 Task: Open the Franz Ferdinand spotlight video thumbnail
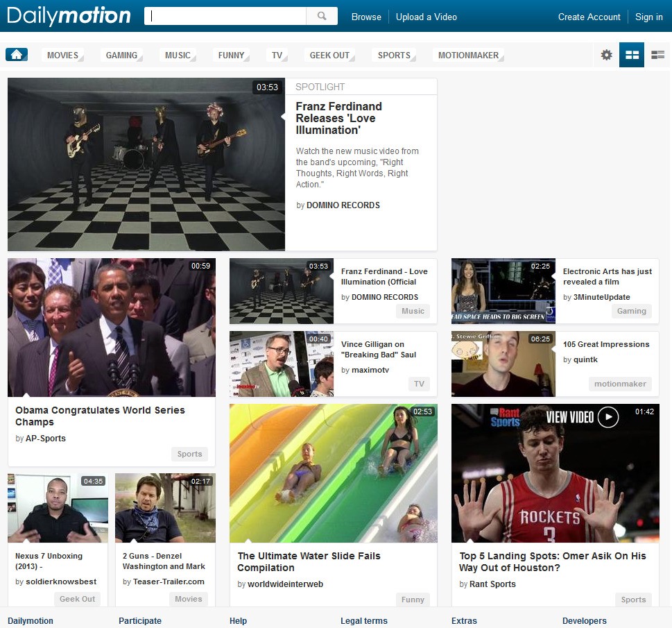pos(146,164)
